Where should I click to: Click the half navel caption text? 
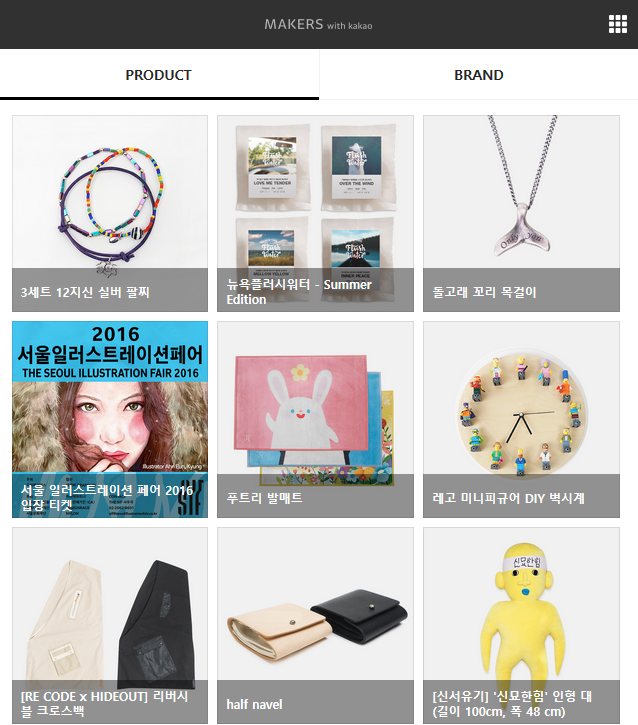(254, 704)
